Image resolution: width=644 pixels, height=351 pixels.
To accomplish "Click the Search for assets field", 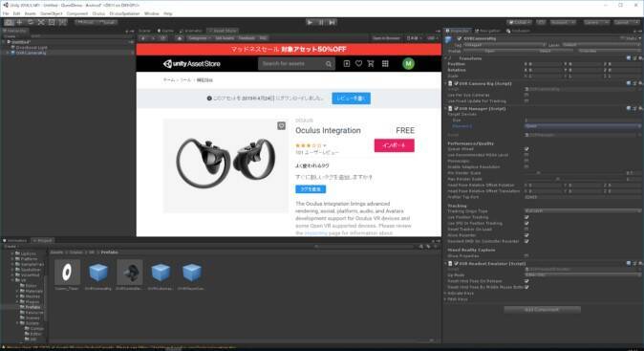I will click(x=292, y=64).
